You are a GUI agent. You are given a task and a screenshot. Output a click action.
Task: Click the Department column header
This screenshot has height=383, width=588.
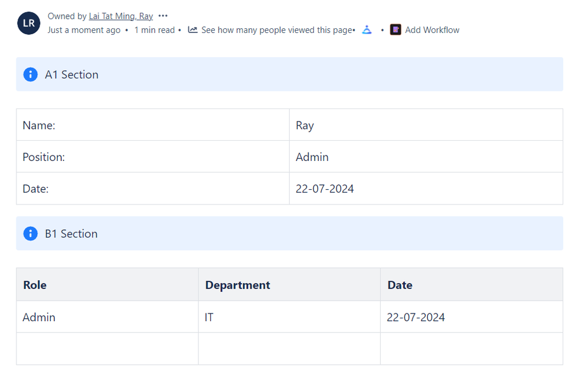click(x=238, y=285)
